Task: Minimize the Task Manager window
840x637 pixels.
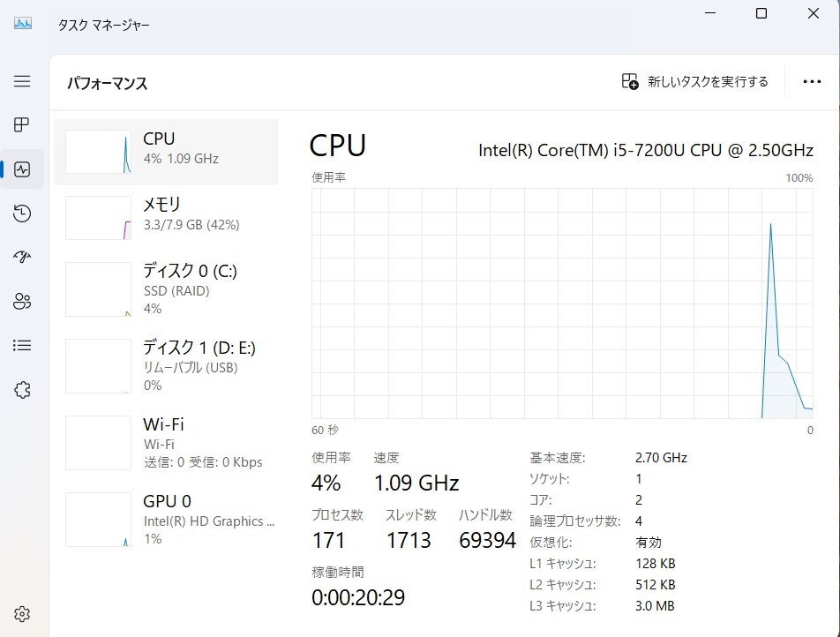Action: [x=710, y=13]
